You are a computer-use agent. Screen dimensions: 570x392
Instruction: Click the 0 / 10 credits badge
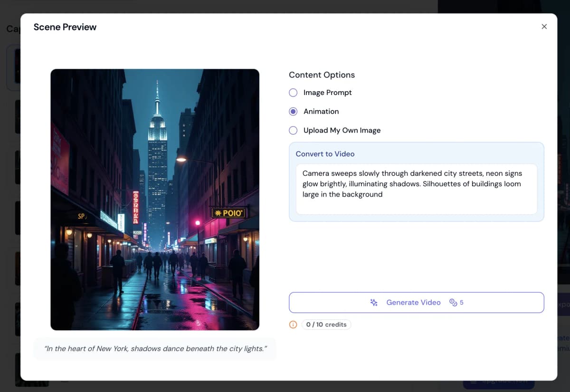(x=326, y=325)
